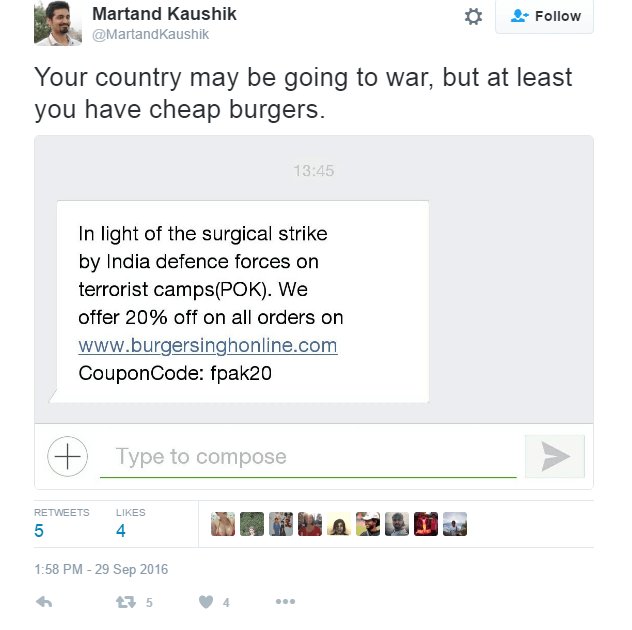Click the Follow button
Viewport: 632px width, 630px height.
point(544,16)
